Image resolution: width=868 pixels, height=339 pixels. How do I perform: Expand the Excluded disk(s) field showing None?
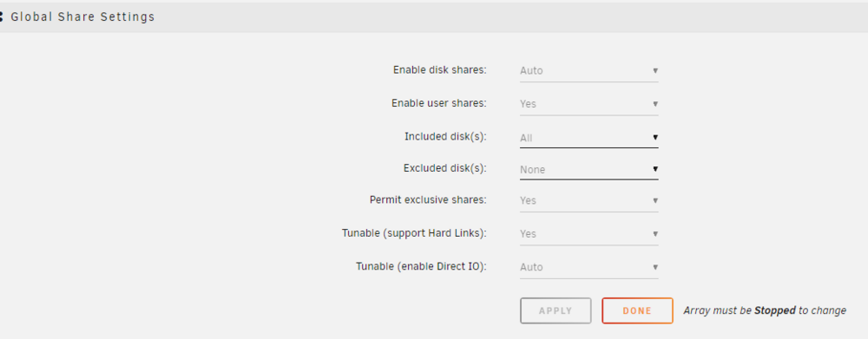pyautogui.click(x=589, y=169)
